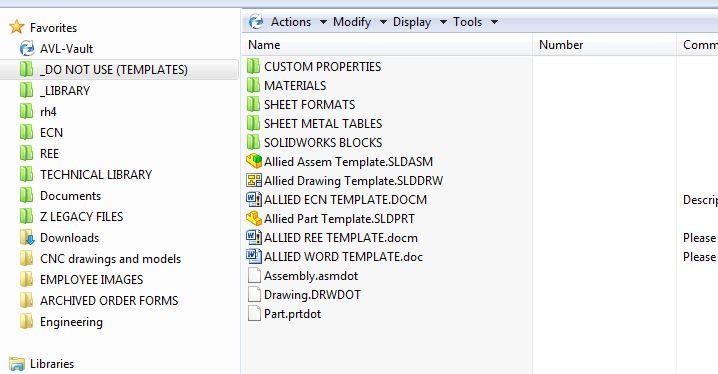This screenshot has width=718, height=374.
Task: Open the Actions menu
Action: coord(291,22)
